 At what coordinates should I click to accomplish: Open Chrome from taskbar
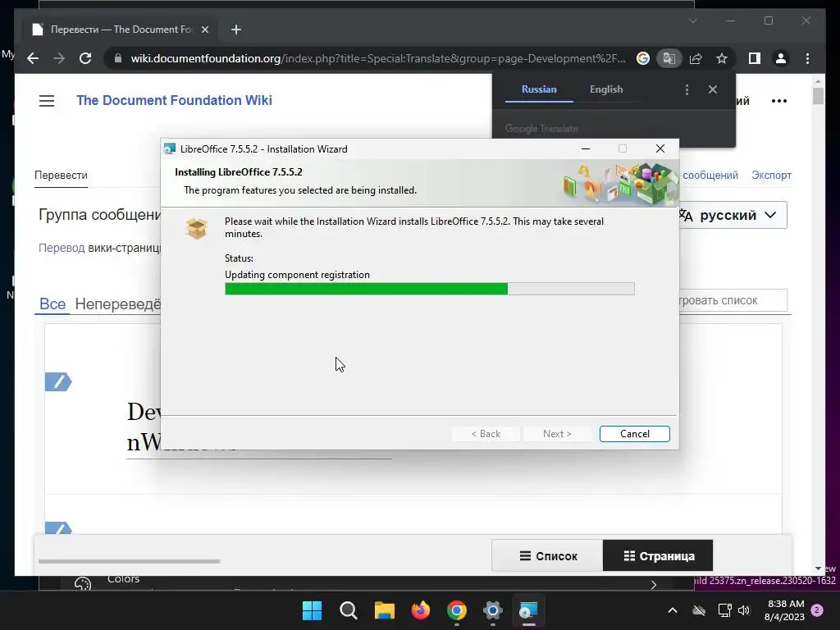pos(456,610)
